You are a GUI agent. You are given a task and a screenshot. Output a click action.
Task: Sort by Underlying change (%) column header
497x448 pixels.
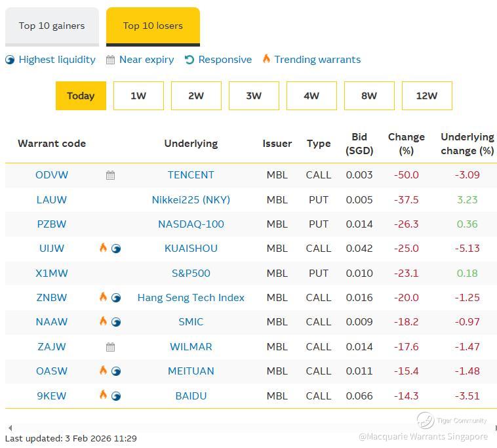pyautogui.click(x=467, y=144)
